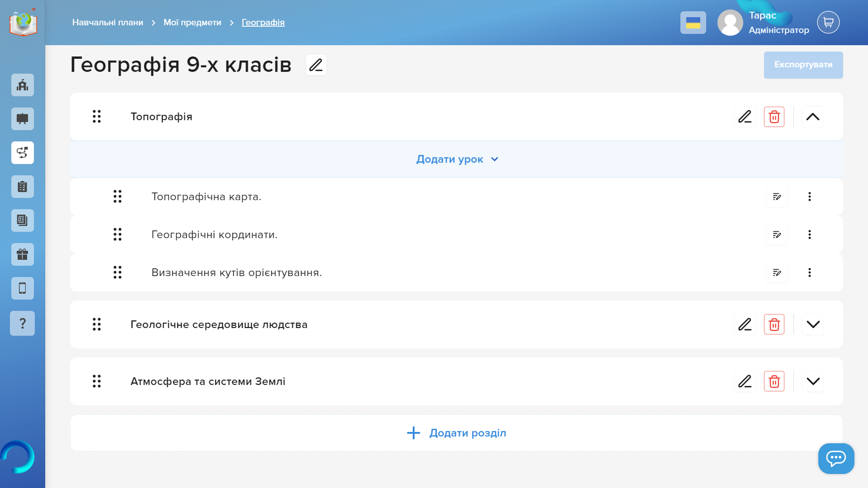Click the circular loading widget
The width and height of the screenshot is (868, 488).
17,457
